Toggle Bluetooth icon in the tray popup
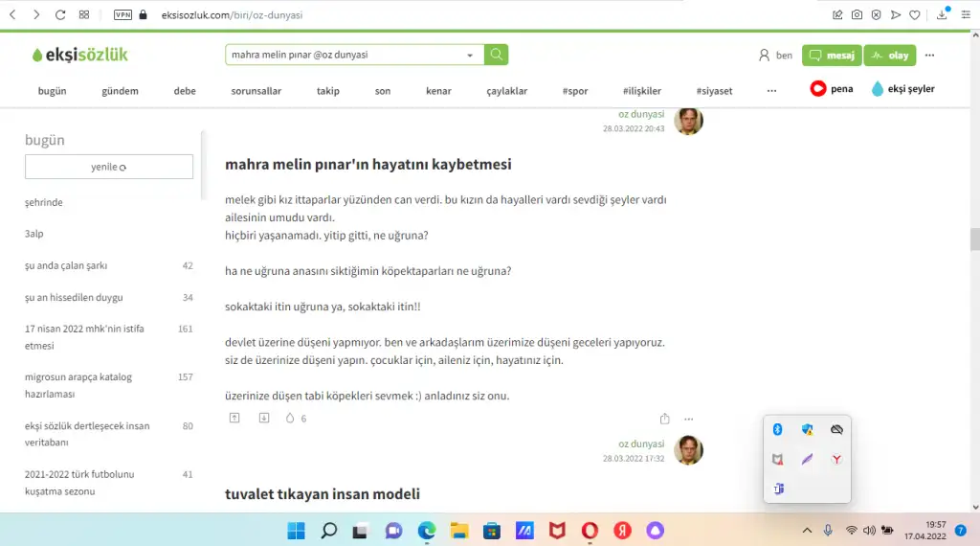 778,430
